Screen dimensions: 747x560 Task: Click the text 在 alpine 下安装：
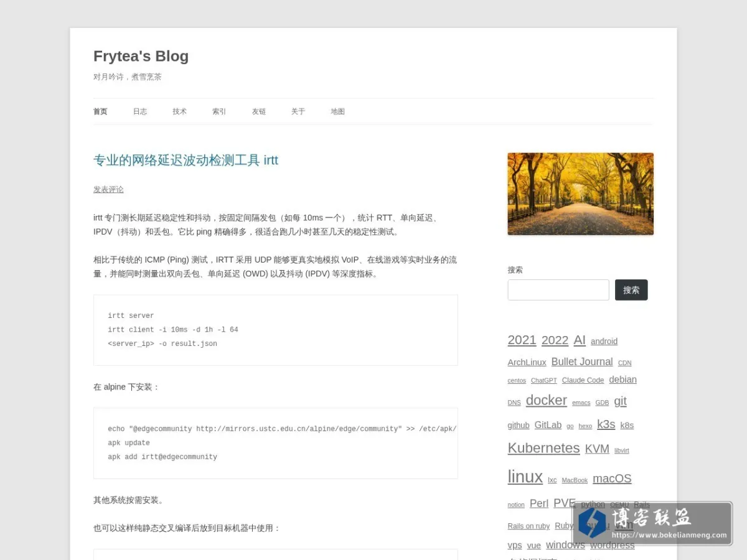click(x=127, y=387)
